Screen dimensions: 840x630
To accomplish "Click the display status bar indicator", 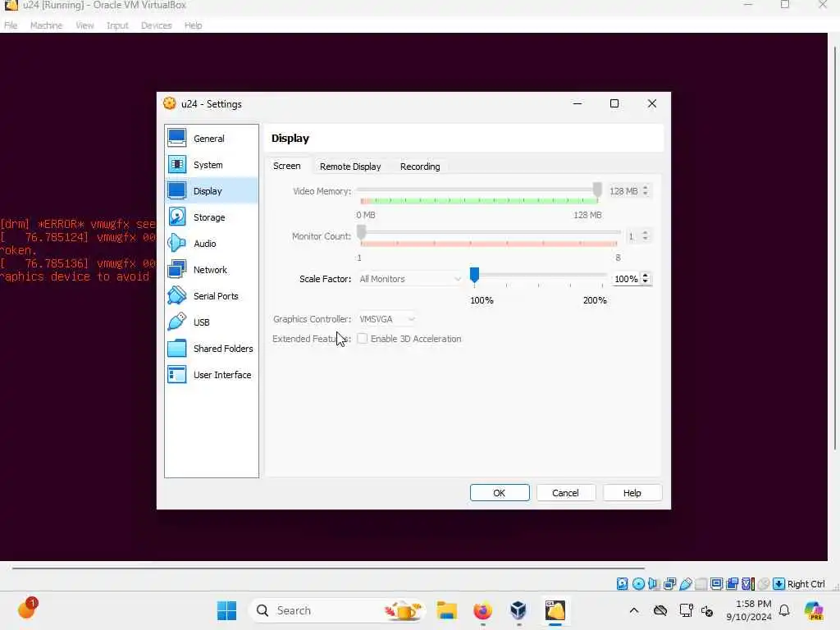I will tap(716, 584).
